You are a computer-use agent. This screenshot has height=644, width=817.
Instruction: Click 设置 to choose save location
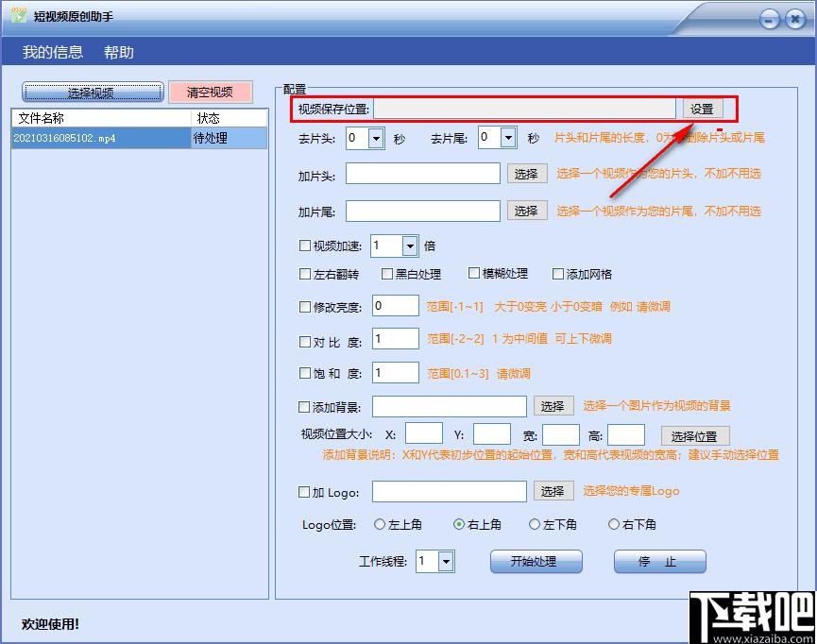point(702,109)
